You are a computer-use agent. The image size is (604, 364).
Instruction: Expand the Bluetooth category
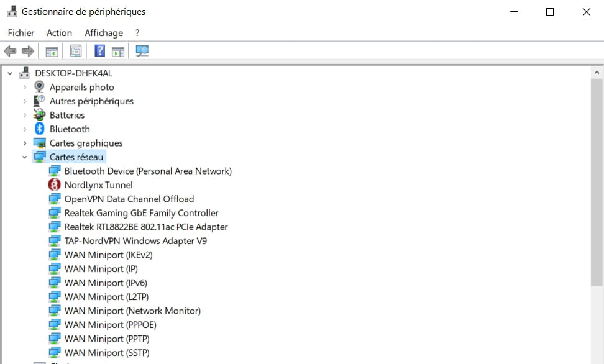coord(25,129)
